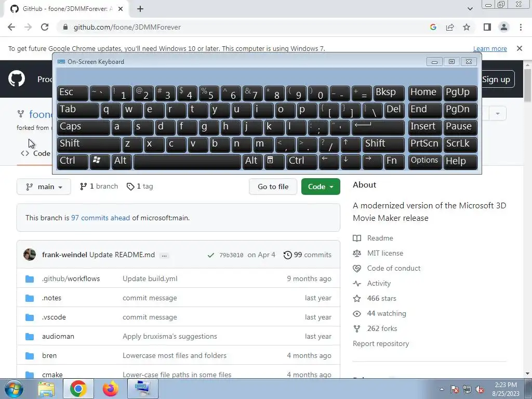Open a new browser tab
This screenshot has width=532, height=399.
pyautogui.click(x=140, y=9)
